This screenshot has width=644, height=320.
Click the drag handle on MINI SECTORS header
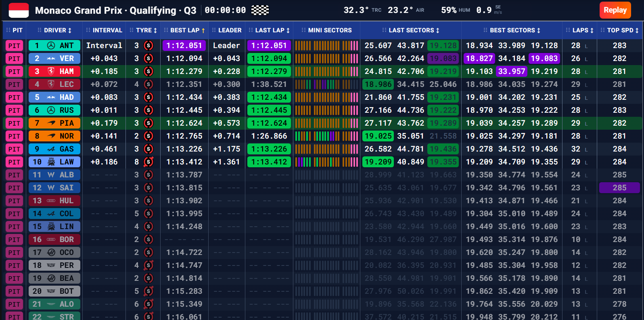click(304, 30)
